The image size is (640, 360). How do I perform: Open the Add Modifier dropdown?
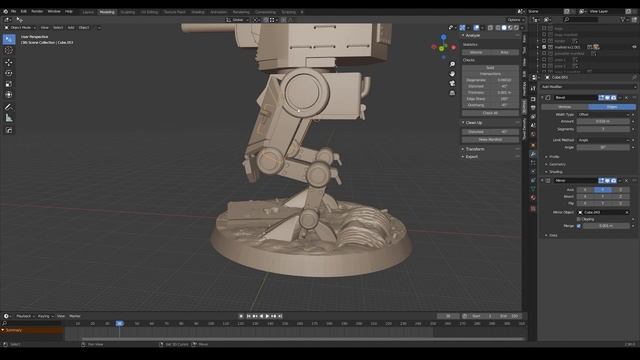pyautogui.click(x=588, y=87)
